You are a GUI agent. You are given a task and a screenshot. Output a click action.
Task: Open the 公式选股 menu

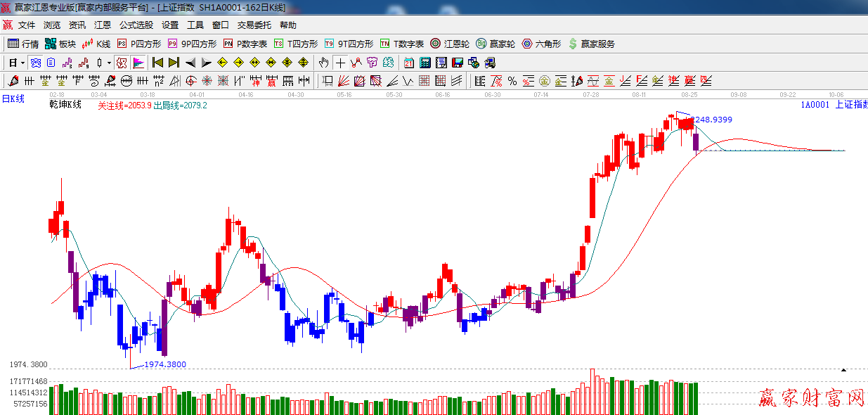point(136,25)
